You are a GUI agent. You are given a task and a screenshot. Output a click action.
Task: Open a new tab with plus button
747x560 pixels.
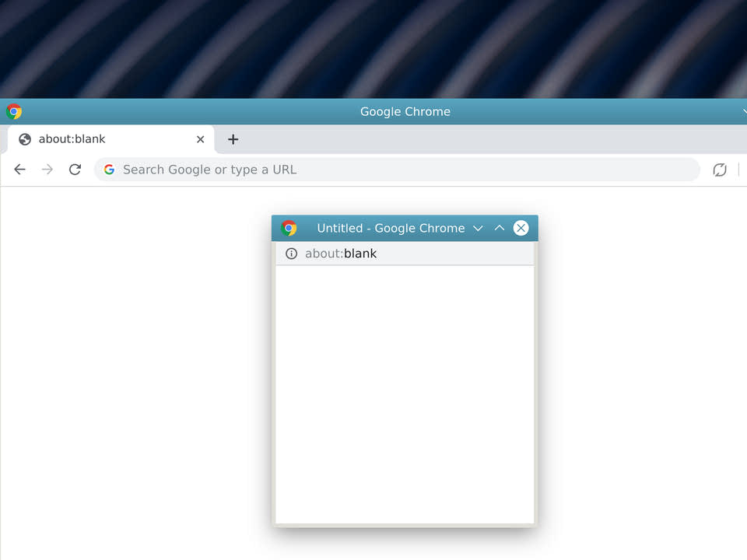(233, 139)
